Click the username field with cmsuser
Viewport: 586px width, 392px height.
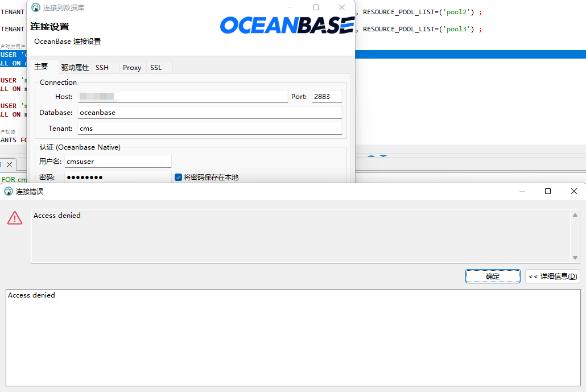(118, 162)
